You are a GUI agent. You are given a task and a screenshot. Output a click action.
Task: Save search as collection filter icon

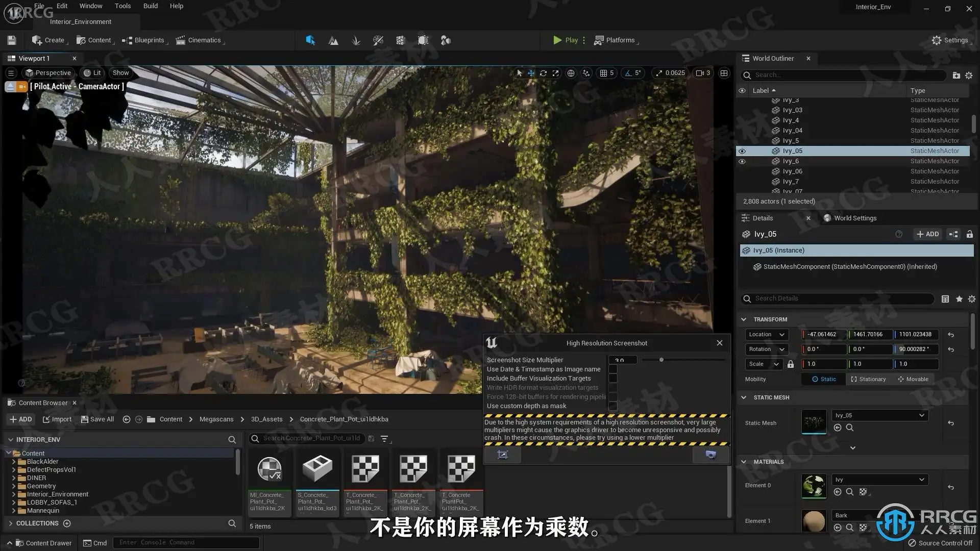pos(371,439)
